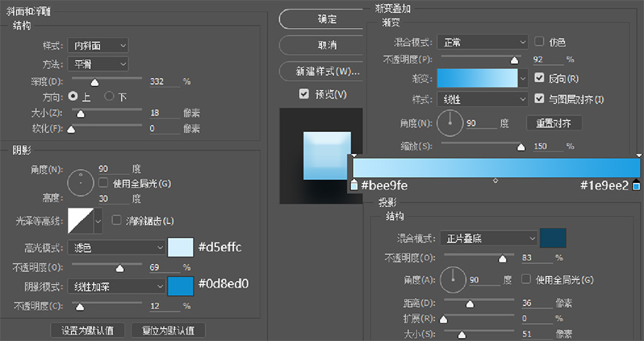Click the highlight opacity field showing 69
Viewport: 644px width, 341px height.
point(164,268)
